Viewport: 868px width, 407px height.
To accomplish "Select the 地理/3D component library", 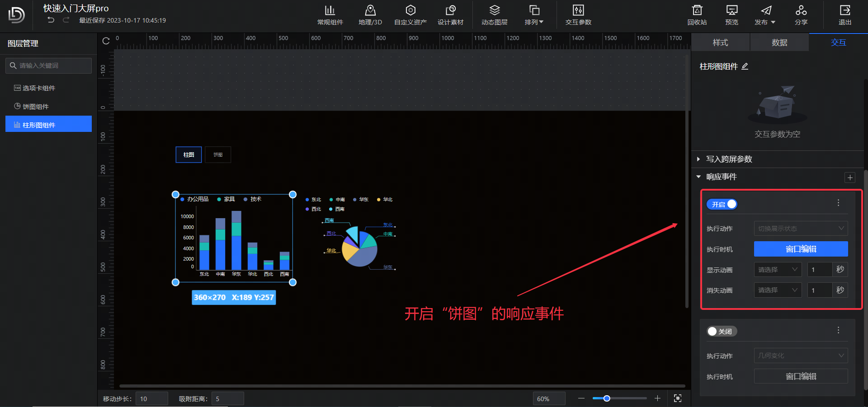I will [370, 15].
